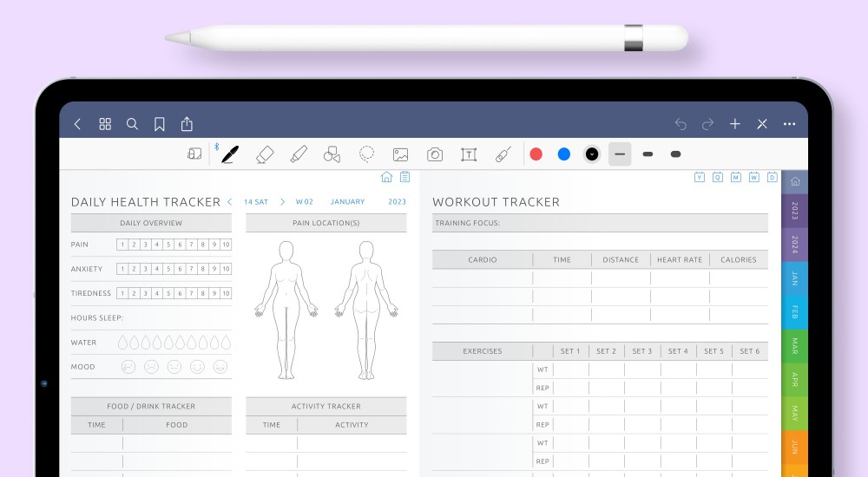Mark pain level 5 box
This screenshot has height=477, width=868.
coord(168,245)
